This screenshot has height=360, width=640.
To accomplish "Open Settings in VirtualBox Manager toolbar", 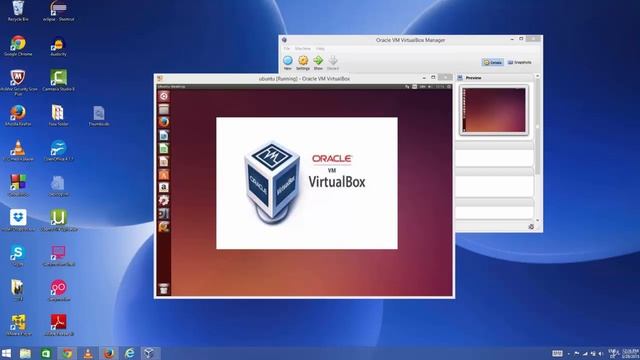I will [x=303, y=62].
